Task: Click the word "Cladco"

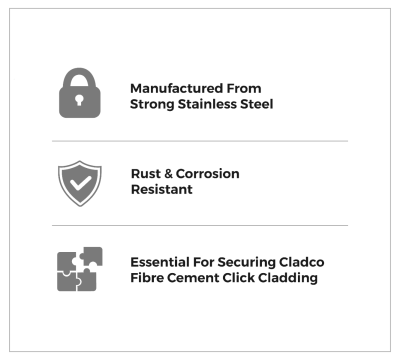Action: [x=302, y=262]
